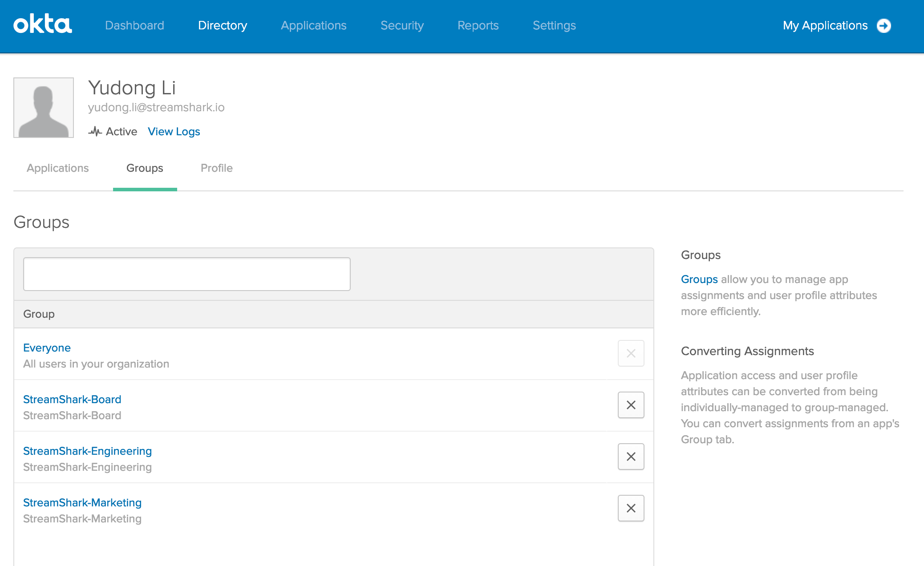The width and height of the screenshot is (924, 566).
Task: Click the Group column header
Action: pos(39,314)
